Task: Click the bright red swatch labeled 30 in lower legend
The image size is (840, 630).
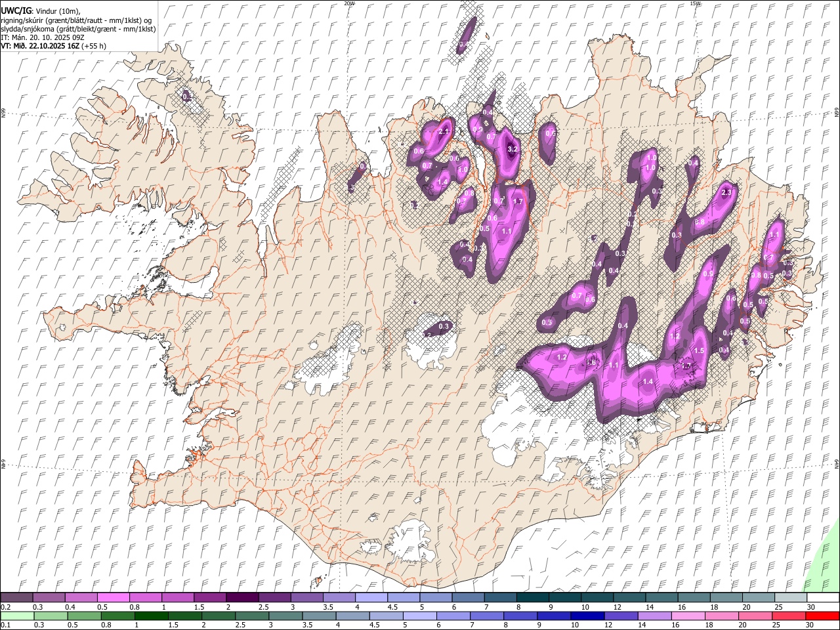Action: [x=822, y=616]
